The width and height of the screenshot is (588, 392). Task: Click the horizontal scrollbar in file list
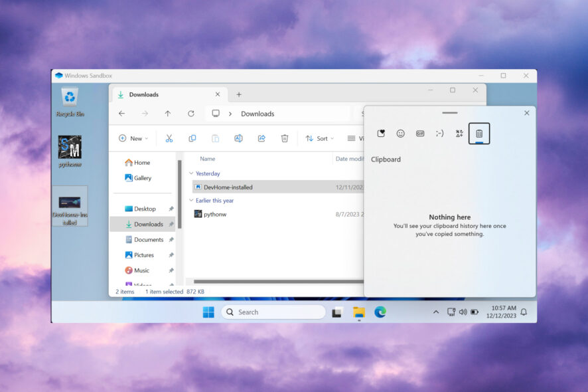click(x=278, y=281)
